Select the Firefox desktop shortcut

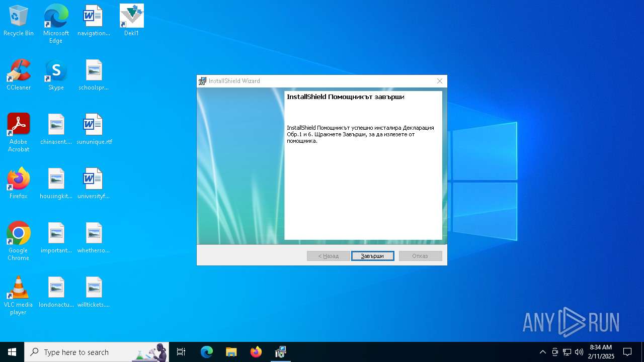coord(19,184)
